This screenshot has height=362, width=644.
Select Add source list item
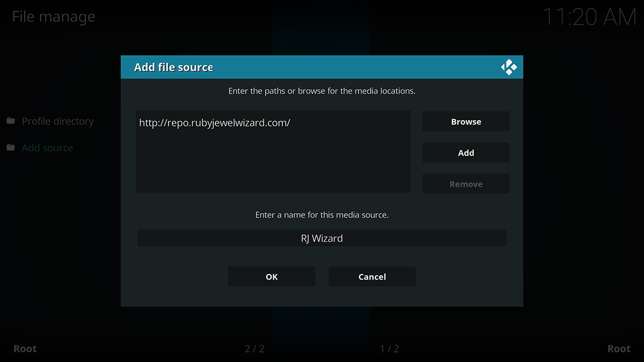tap(47, 147)
